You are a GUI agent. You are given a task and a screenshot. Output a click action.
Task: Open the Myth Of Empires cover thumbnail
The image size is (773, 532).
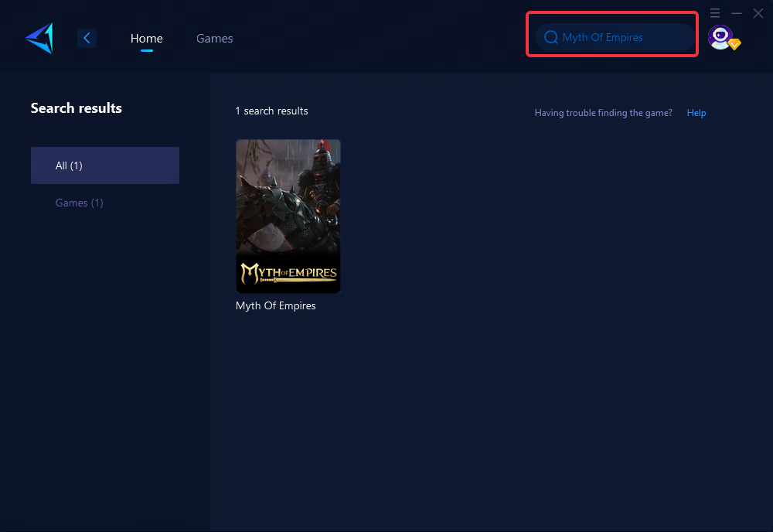click(x=288, y=216)
